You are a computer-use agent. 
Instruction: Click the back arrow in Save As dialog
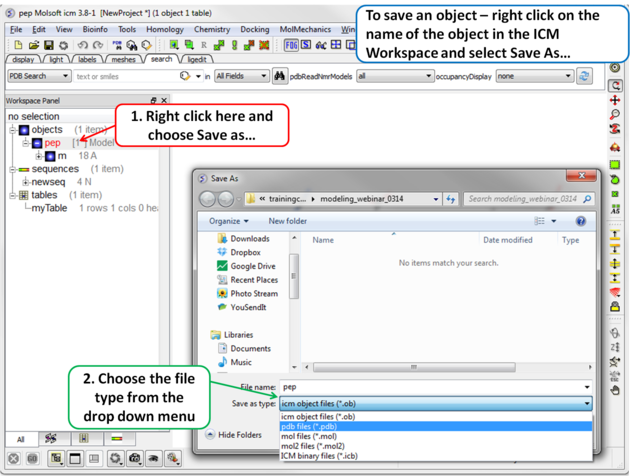209,199
